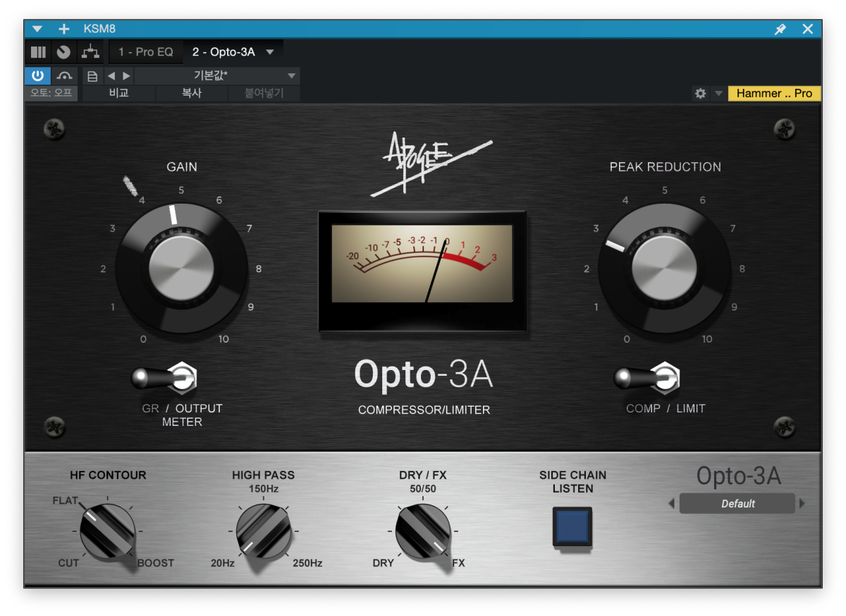
Task: Click the HIGH PASS filter knob
Action: click(x=264, y=532)
